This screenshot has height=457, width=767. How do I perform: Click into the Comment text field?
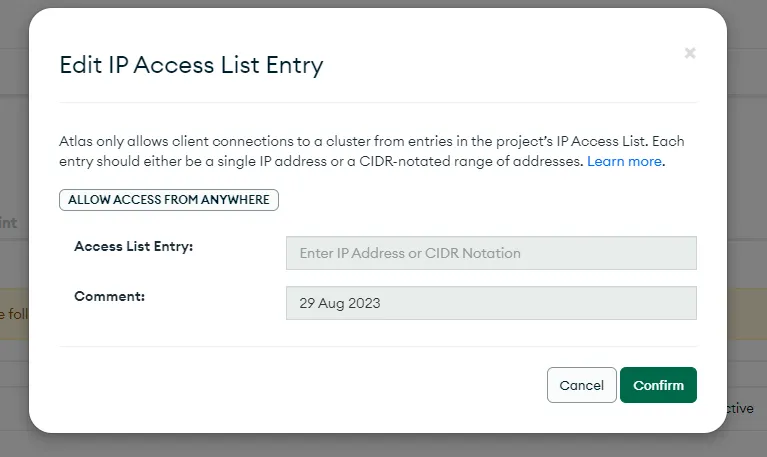[x=491, y=303]
